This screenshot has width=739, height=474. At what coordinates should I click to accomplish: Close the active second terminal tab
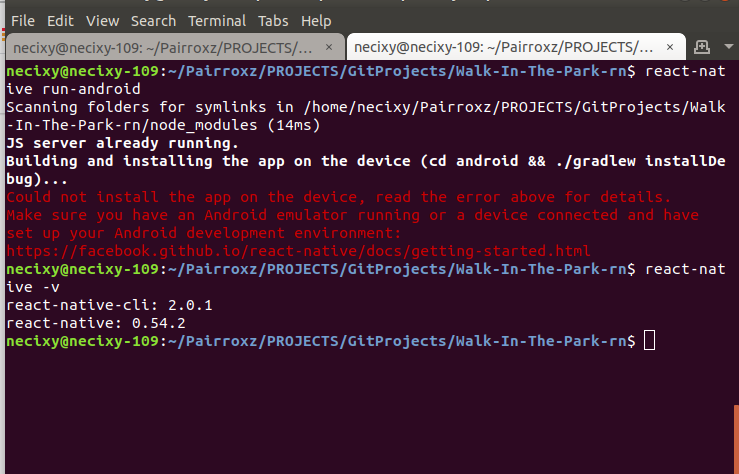click(670, 47)
